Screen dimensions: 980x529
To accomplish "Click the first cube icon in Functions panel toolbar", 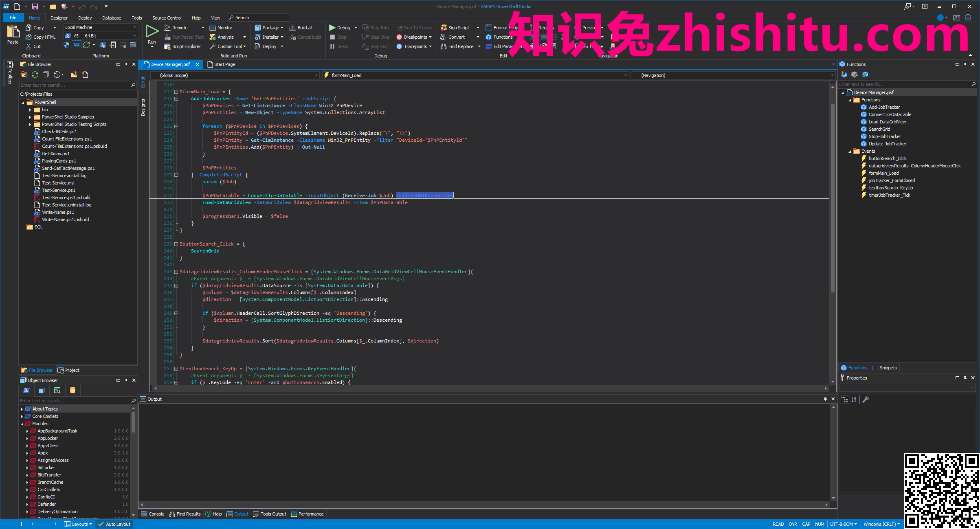I will point(844,75).
